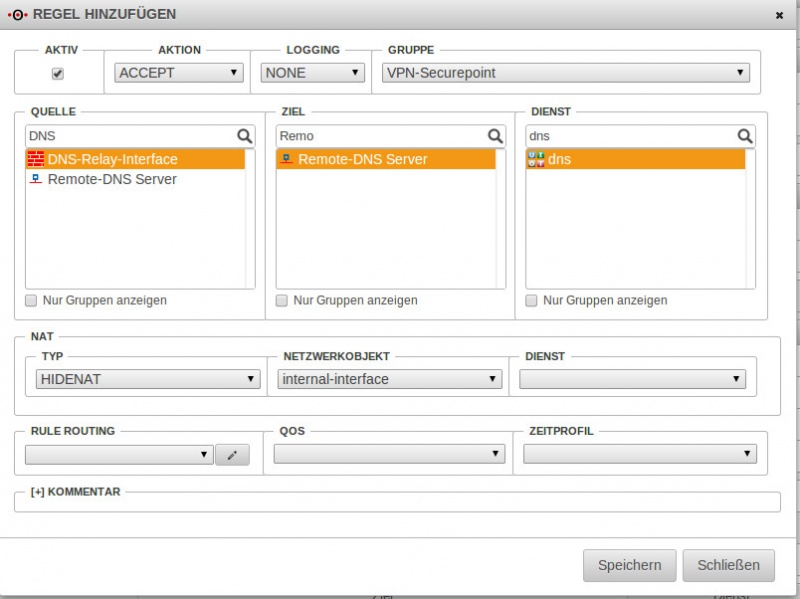Click the magnifier icon in Ziel field
Image resolution: width=800 pixels, height=599 pixels.
(495, 136)
